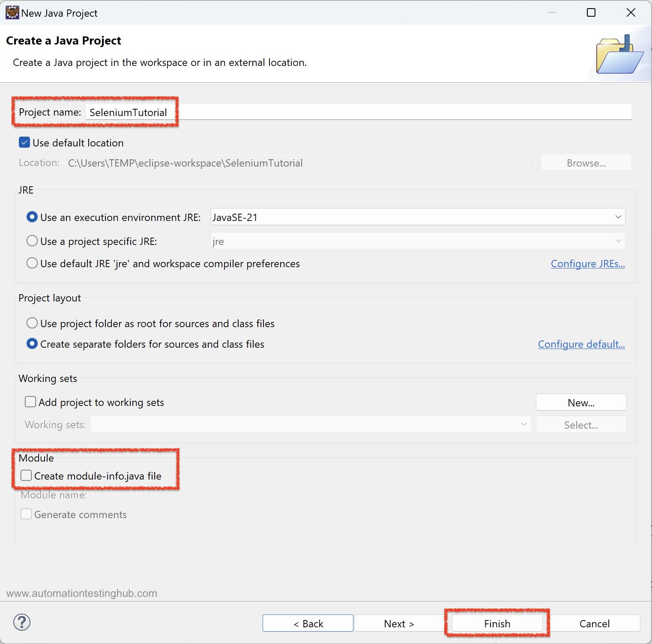
Task: Click the Cancel button
Action: pyautogui.click(x=594, y=623)
